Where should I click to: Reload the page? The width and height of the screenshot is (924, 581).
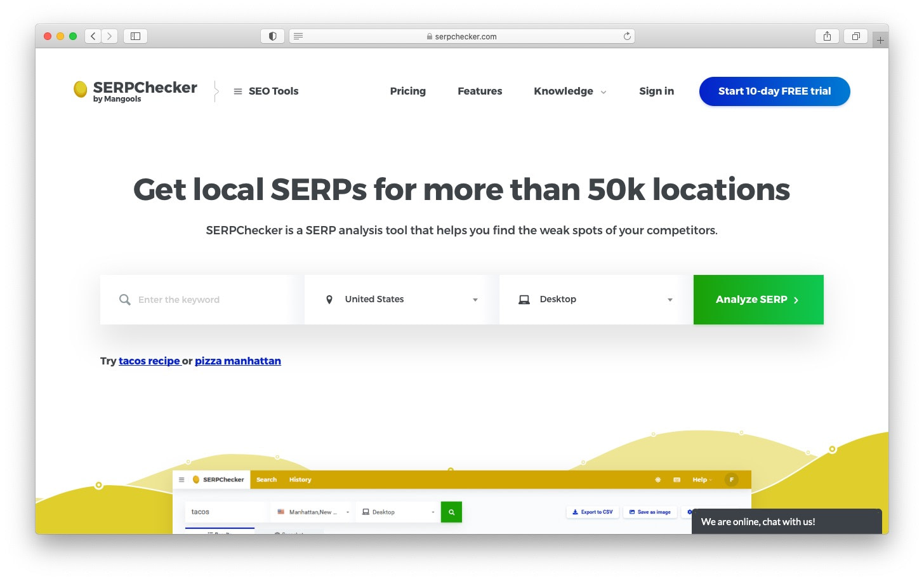pyautogui.click(x=627, y=36)
